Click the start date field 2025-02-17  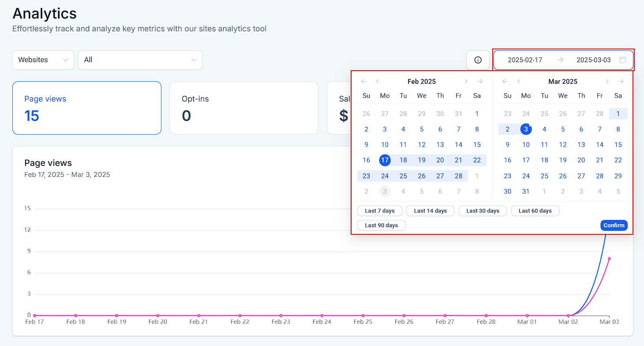coord(525,60)
